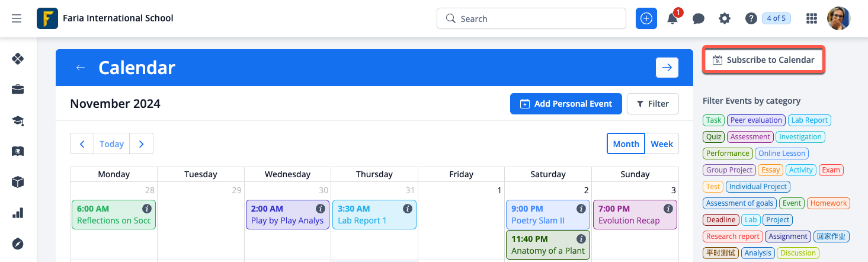
Task: Click the help question mark icon
Action: coord(751,19)
